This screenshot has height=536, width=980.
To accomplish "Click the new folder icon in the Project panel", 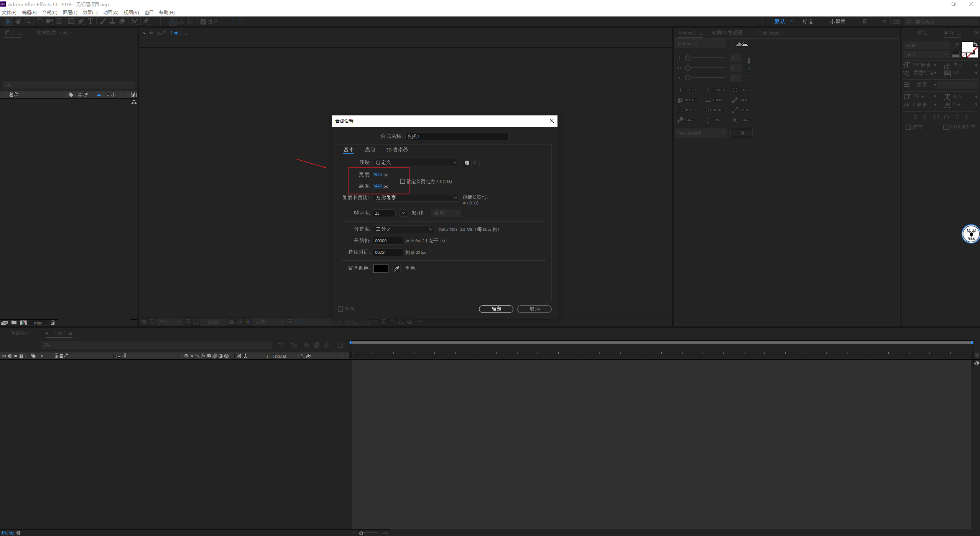I will pos(14,323).
